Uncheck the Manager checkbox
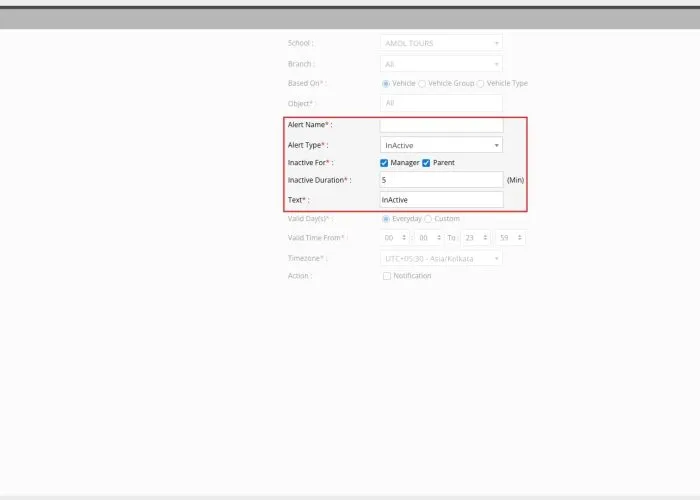 384,162
